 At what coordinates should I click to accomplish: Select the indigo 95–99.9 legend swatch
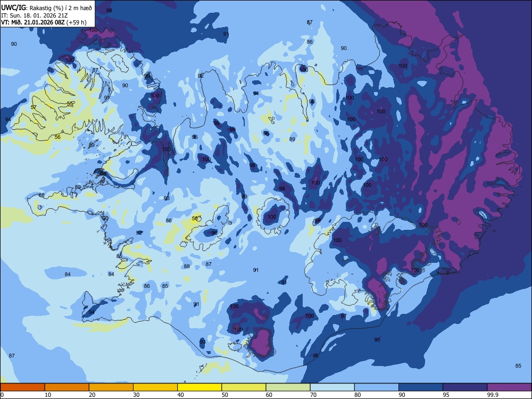click(x=465, y=387)
